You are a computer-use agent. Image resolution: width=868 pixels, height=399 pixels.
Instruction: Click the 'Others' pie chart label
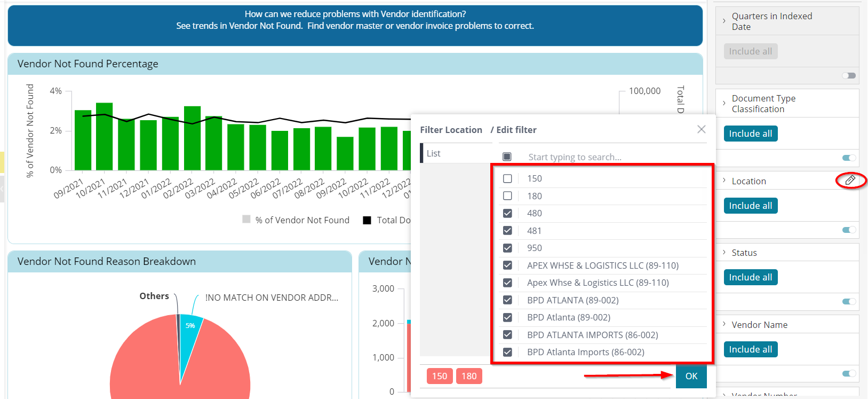pyautogui.click(x=154, y=296)
